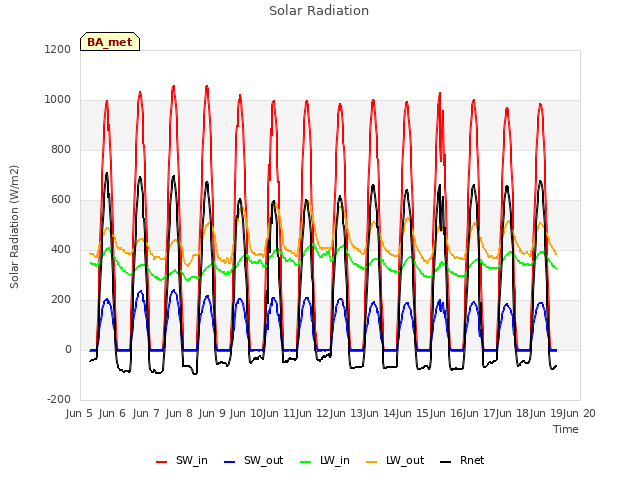
Task: Click the Time x-axis label
Action: pos(566,429)
